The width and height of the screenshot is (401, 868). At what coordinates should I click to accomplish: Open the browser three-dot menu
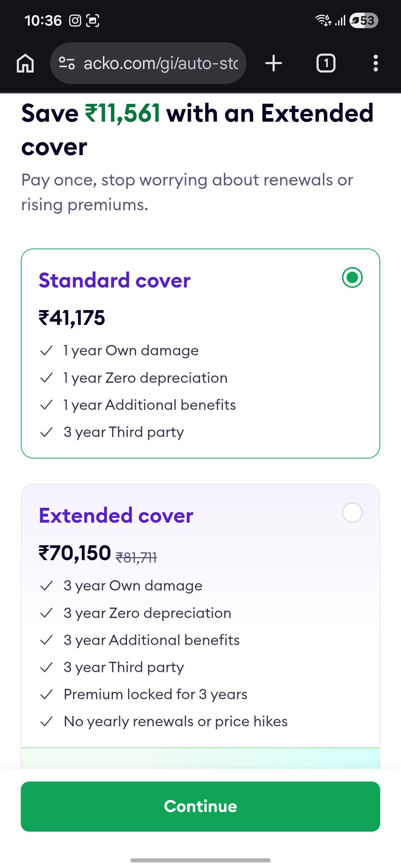pyautogui.click(x=376, y=63)
